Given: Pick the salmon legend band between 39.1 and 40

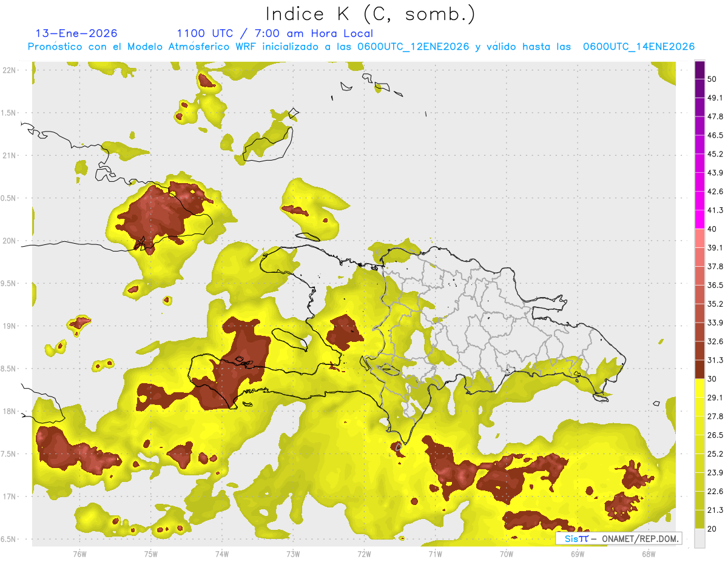Looking at the screenshot, I should pos(700,238).
